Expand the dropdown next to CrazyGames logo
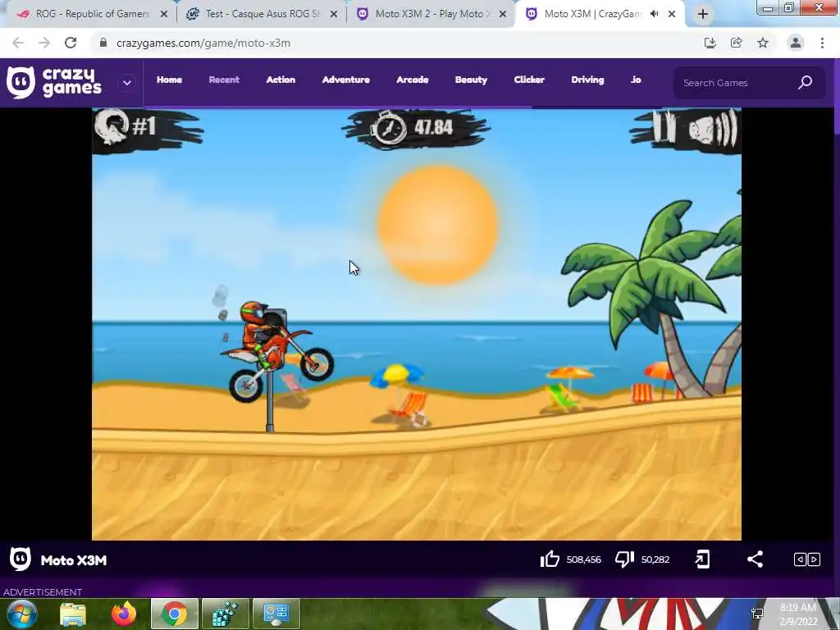Screen dimensions: 840x630 point(127,83)
